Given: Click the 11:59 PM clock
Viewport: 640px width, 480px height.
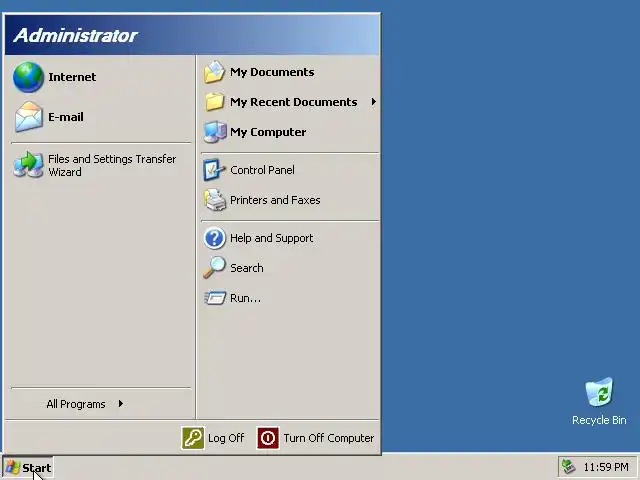Looking at the screenshot, I should click(x=606, y=467).
